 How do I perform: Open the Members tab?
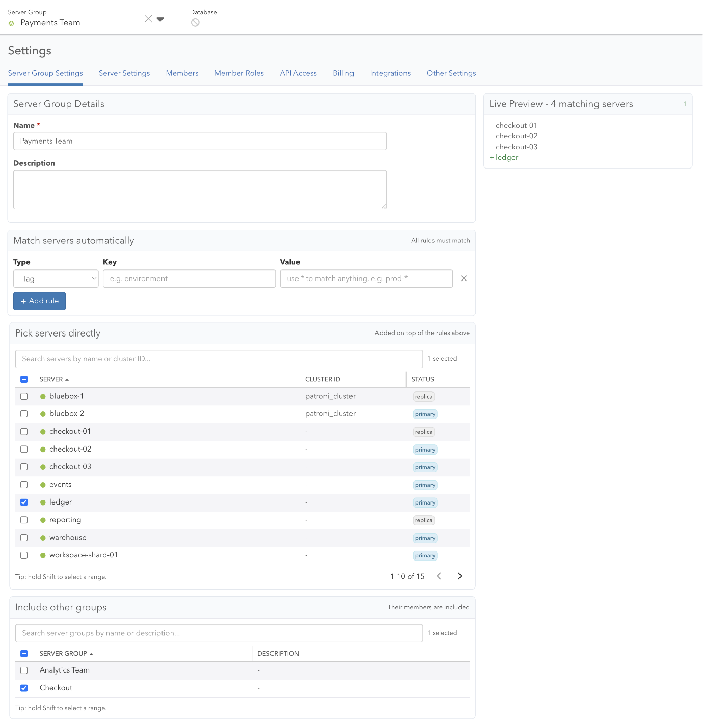[x=182, y=73]
